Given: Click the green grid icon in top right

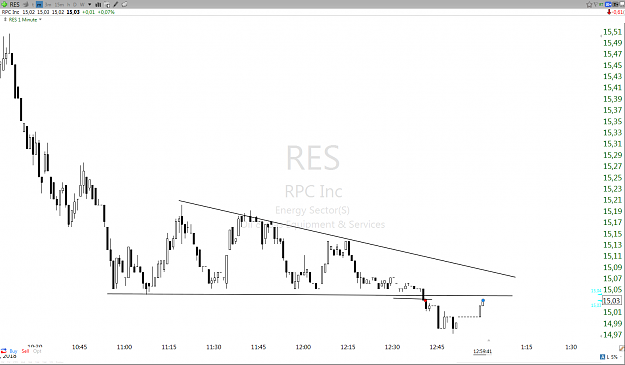Looking at the screenshot, I should click(601, 4).
